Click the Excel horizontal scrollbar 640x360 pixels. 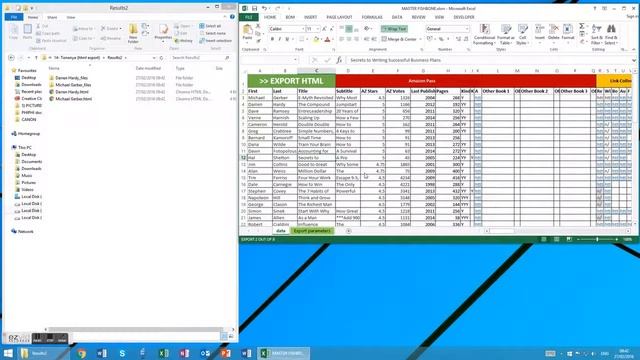[557, 231]
